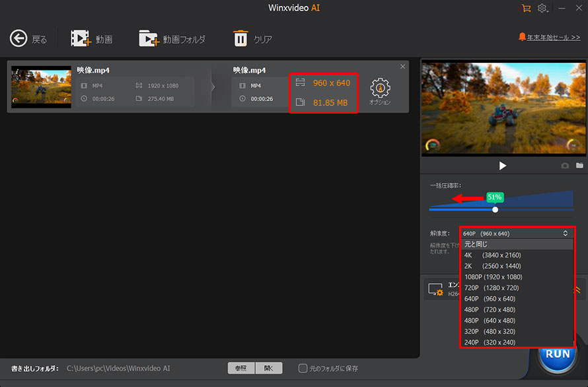Screen dimensions: 588x387
Task: Play the video preview
Action: [502, 166]
